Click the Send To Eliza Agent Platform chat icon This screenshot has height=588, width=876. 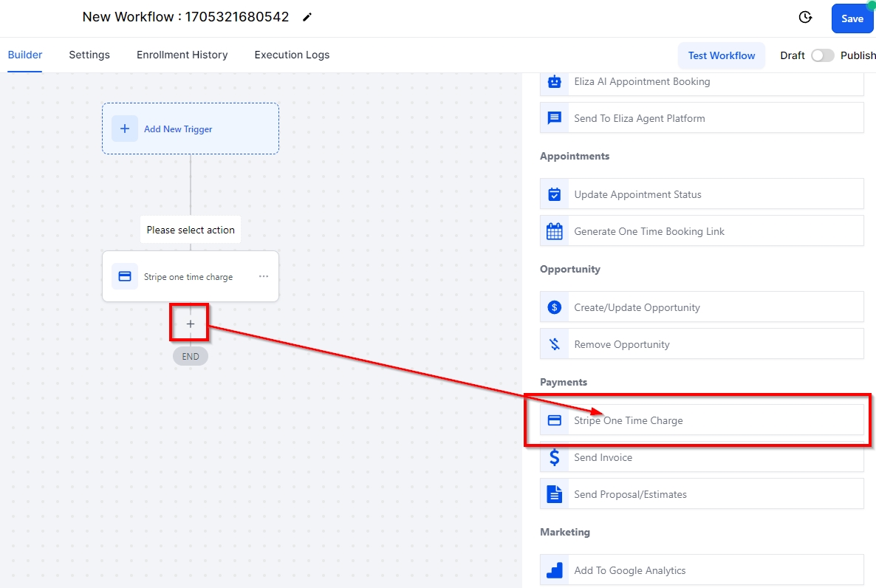(554, 118)
